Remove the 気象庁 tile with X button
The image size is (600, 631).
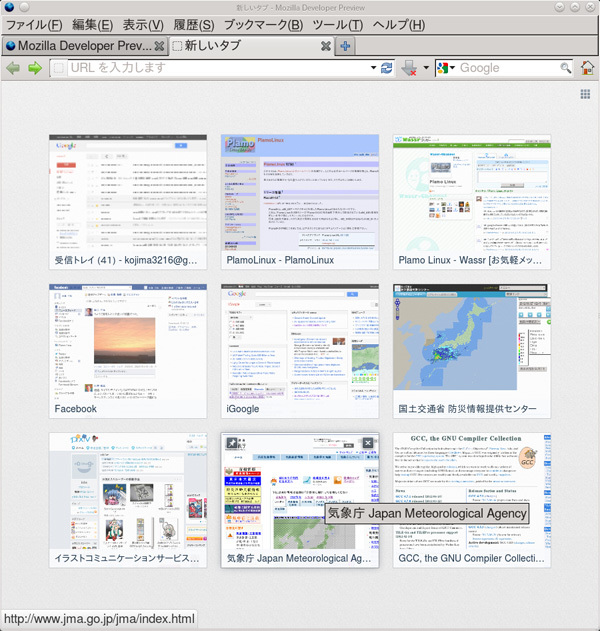click(x=368, y=443)
